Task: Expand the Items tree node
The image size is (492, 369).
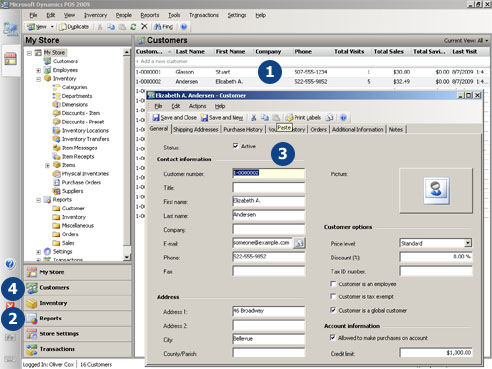Action: point(47,165)
